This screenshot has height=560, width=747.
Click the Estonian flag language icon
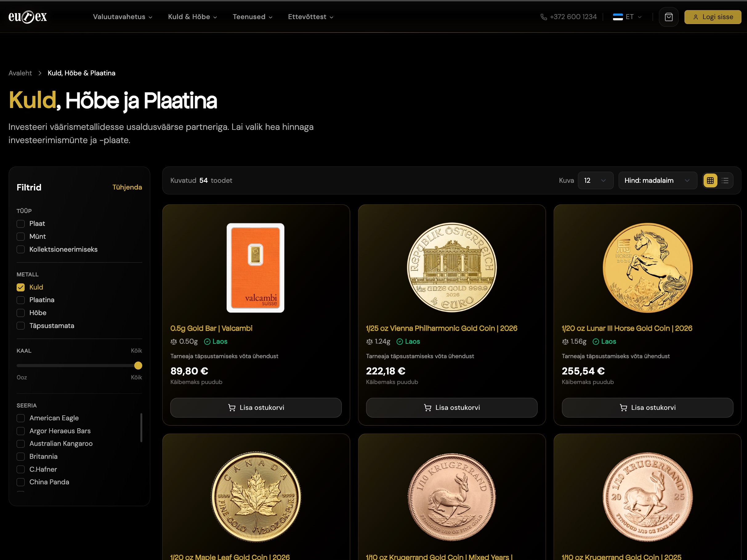coord(617,17)
